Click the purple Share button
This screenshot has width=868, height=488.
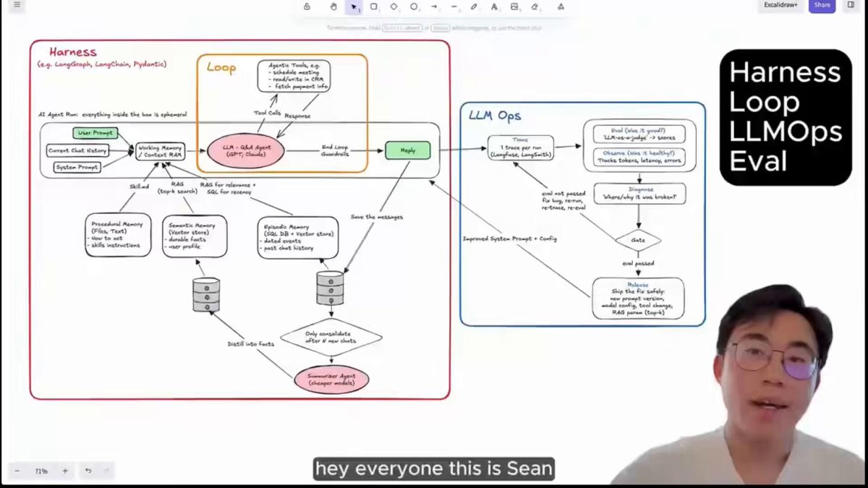[x=822, y=5]
